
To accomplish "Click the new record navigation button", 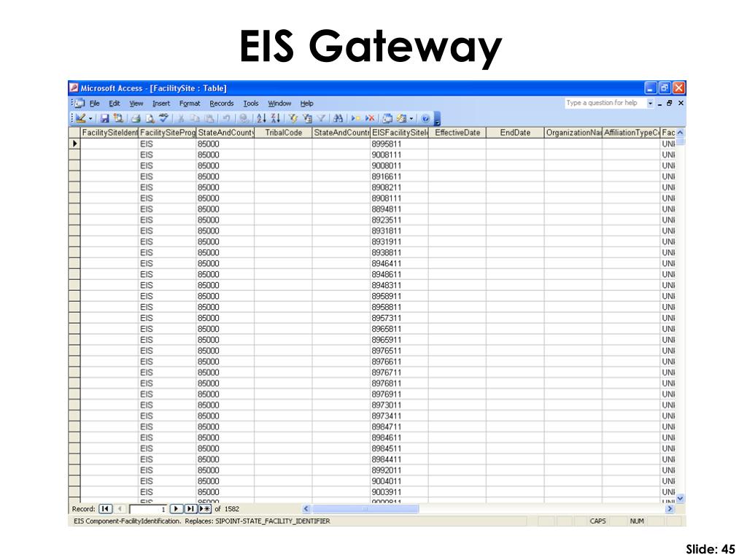I will click(x=205, y=508).
